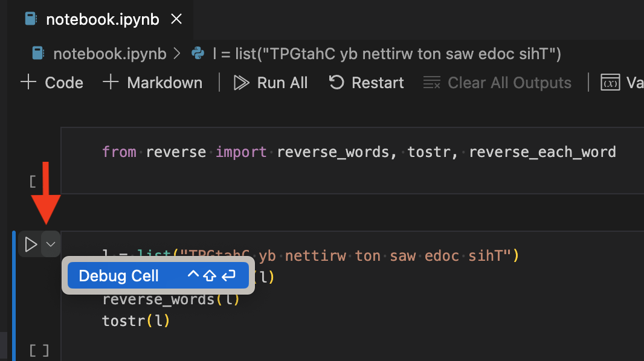644x361 pixels.
Task: Add a new Code cell
Action: click(52, 83)
